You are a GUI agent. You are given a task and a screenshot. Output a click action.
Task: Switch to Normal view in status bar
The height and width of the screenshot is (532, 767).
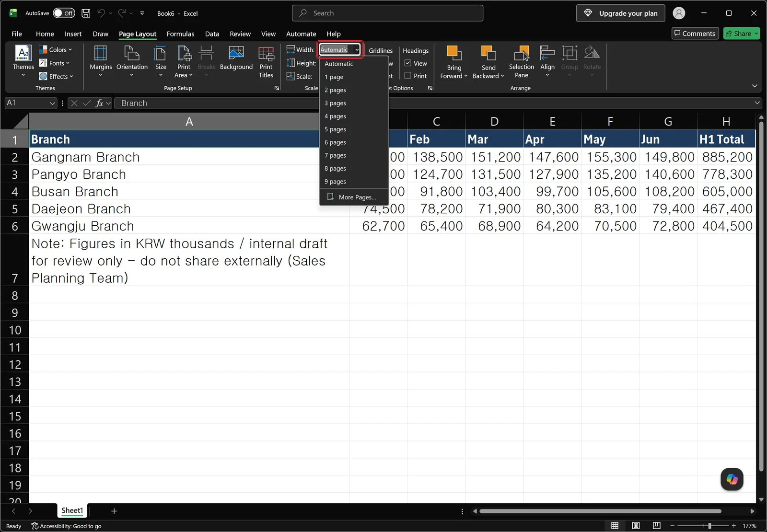point(615,526)
